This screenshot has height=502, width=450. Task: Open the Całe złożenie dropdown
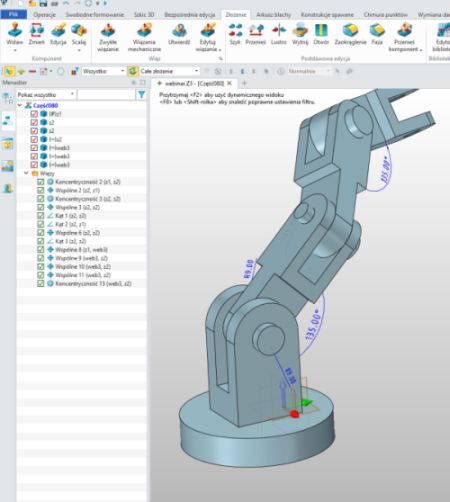169,71
